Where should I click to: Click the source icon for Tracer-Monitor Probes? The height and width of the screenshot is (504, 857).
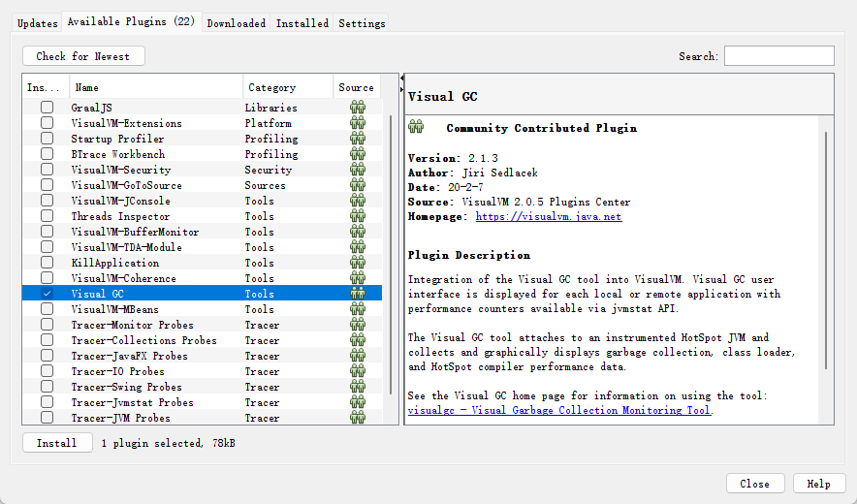point(358,325)
